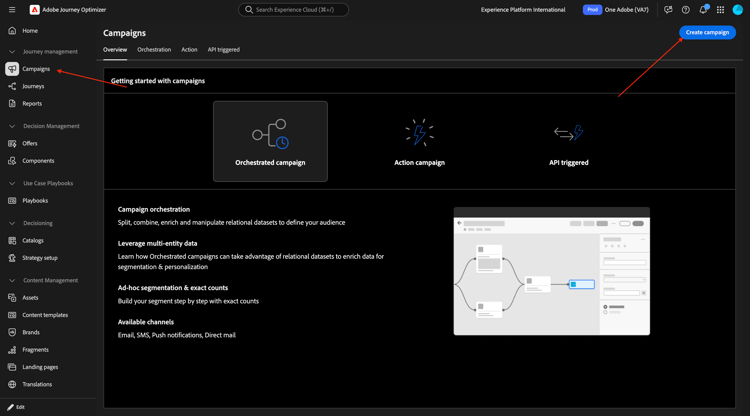
Task: Open Offers from the sidebar
Action: tap(30, 143)
